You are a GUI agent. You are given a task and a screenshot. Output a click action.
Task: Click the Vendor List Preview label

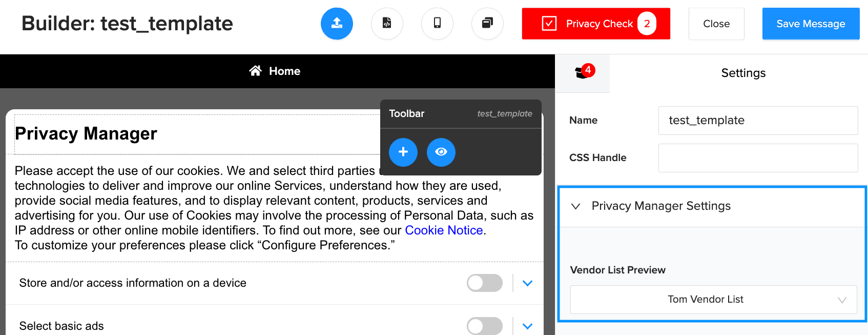pos(617,270)
